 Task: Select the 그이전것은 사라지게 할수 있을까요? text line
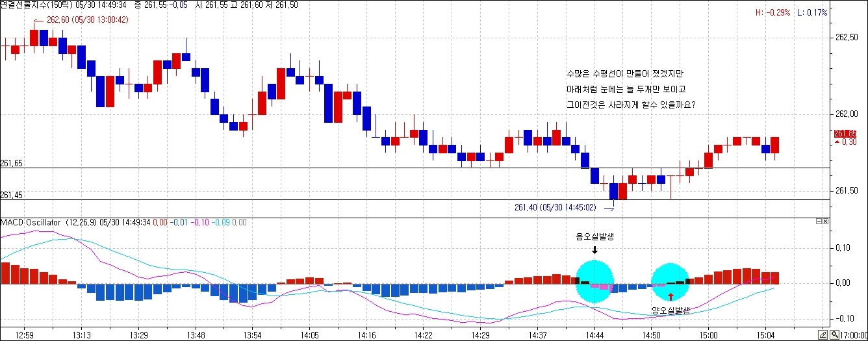click(631, 104)
